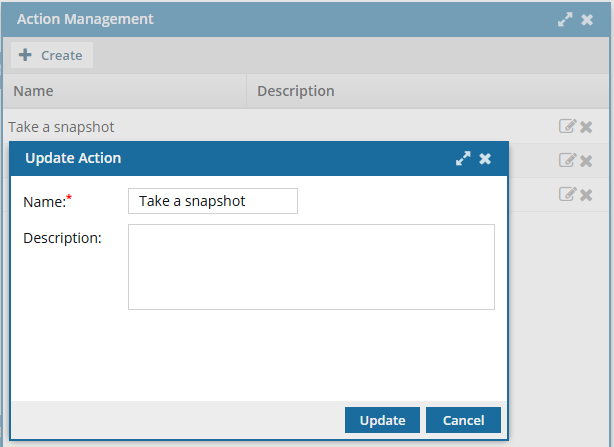Click delete icon on the third action row
This screenshot has height=447, width=614.
point(587,195)
